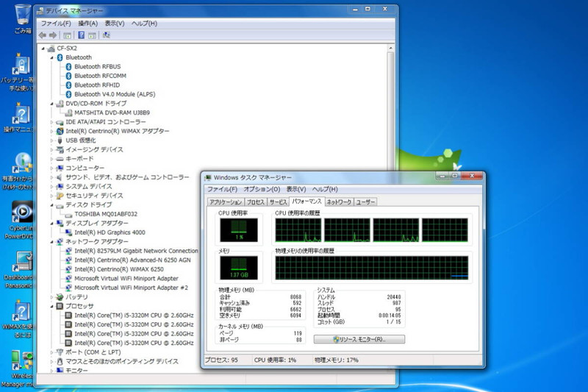The image size is (588, 392).
Task: Select Intel(R) HD Graphics 4000 adapter
Action: (x=110, y=232)
